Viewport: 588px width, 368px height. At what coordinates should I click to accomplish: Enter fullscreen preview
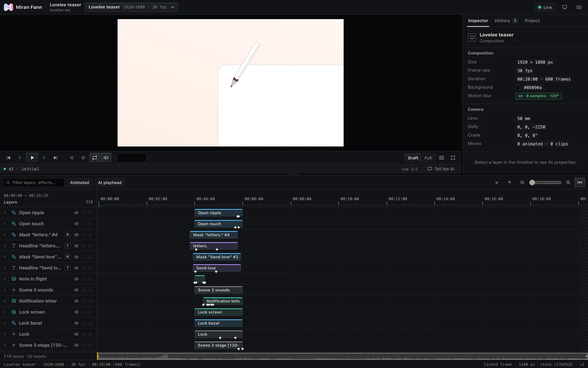(453, 158)
